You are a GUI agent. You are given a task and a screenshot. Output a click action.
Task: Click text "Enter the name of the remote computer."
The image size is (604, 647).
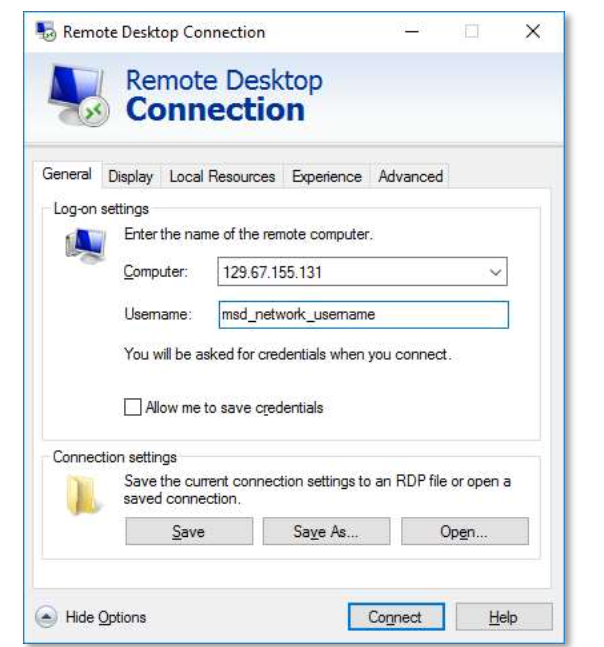click(x=248, y=234)
